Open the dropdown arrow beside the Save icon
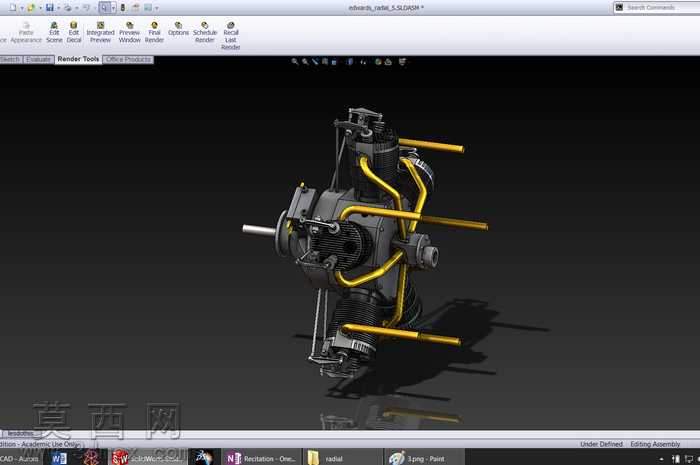Image resolution: width=700 pixels, height=465 pixels. pos(58,8)
